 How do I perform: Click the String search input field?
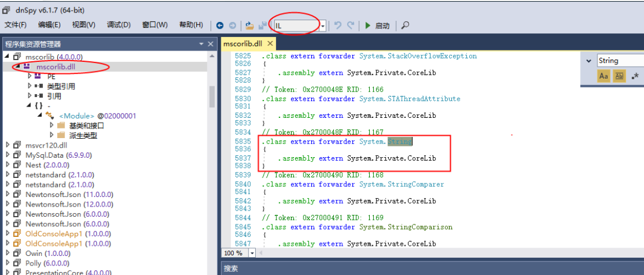619,61
